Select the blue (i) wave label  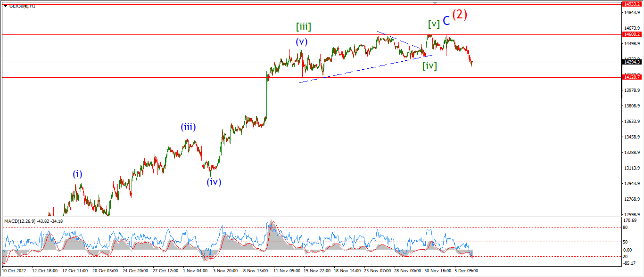77,174
